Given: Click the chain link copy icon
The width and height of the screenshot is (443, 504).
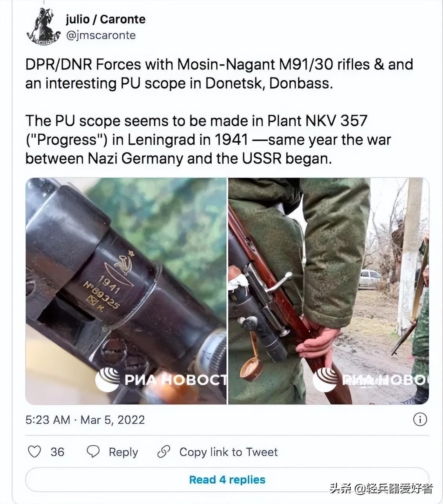Looking at the screenshot, I should tap(163, 451).
